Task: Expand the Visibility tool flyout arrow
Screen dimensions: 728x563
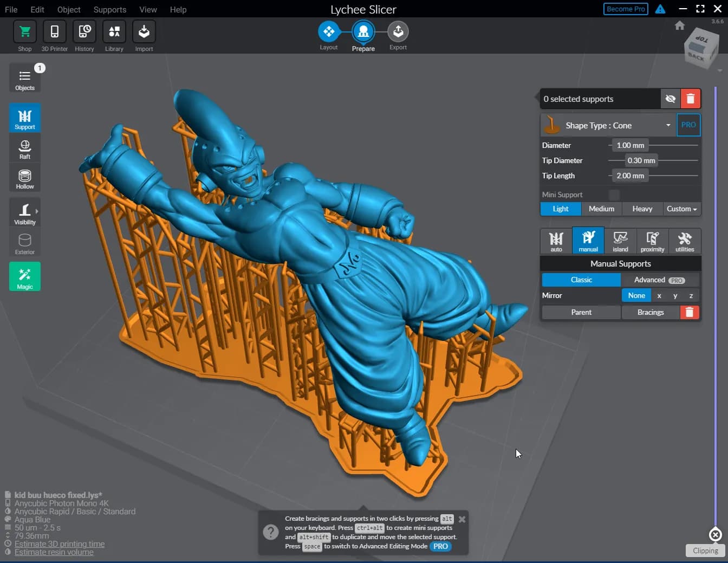Action: (37, 211)
